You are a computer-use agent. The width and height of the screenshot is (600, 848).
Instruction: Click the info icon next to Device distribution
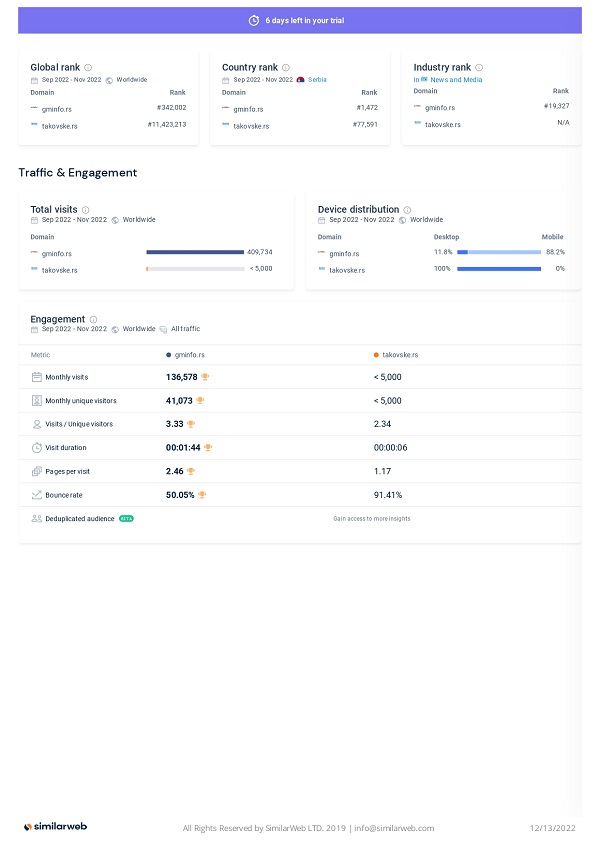407,210
